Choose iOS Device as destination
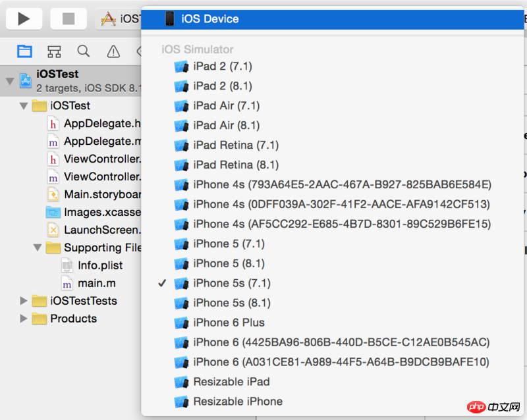Screen dimensions: 527x420 click(x=333, y=19)
